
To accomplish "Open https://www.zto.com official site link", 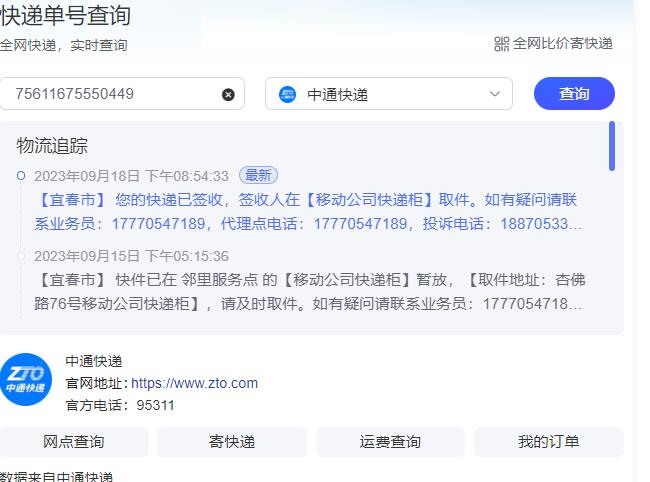I will [x=194, y=383].
